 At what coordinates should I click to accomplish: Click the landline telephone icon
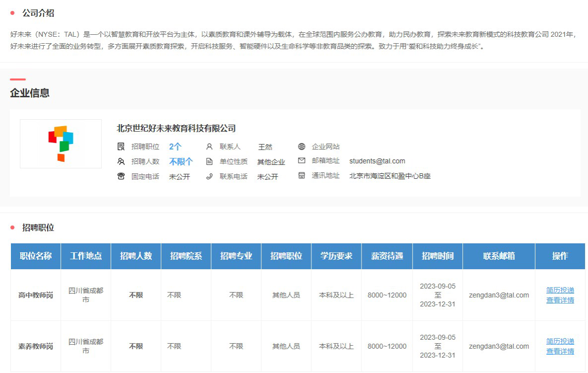[121, 176]
